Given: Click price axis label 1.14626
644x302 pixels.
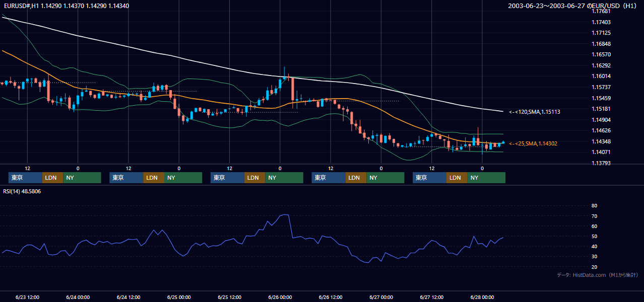Looking at the screenshot, I should point(601,130).
